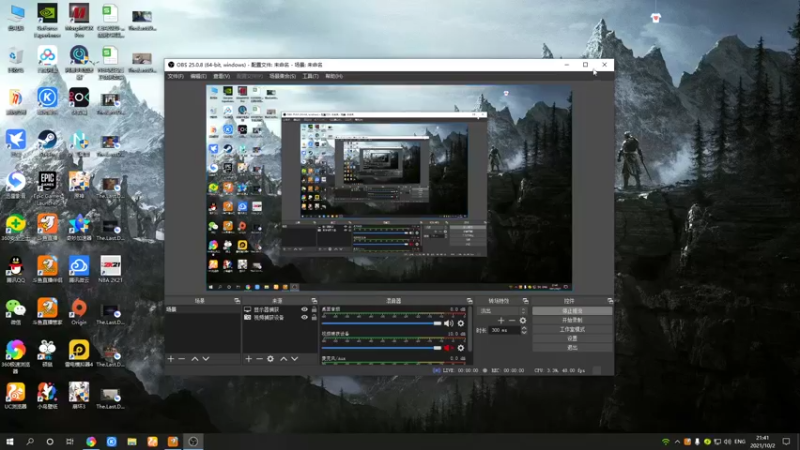Click the taskbar search magnifier icon

tap(30, 441)
